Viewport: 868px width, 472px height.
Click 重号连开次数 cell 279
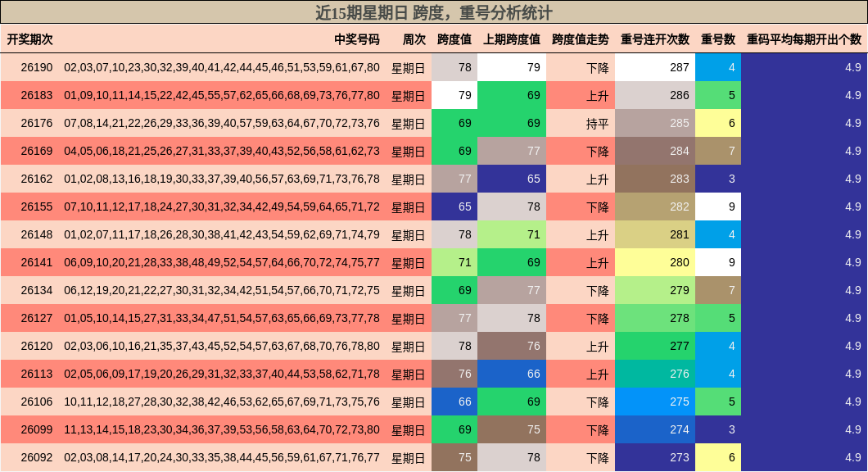655,290
